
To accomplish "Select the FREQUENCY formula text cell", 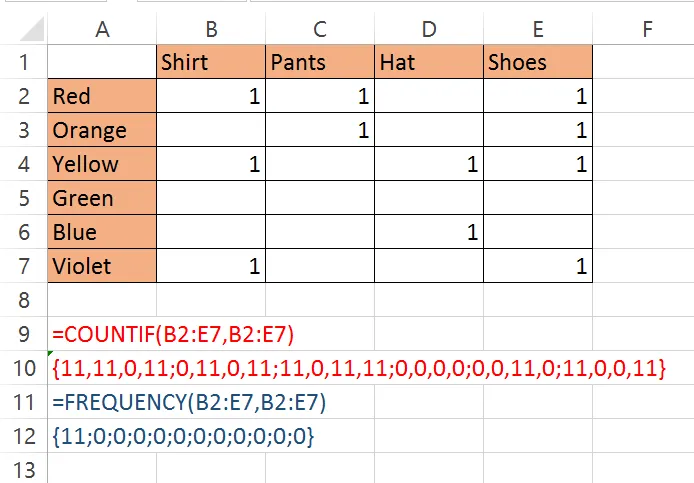I will tap(189, 402).
